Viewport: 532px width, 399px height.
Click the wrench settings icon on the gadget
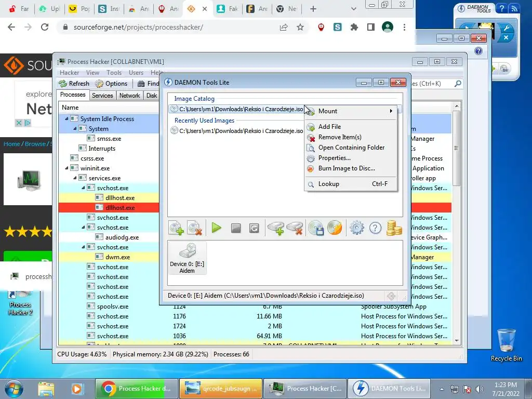506,29
